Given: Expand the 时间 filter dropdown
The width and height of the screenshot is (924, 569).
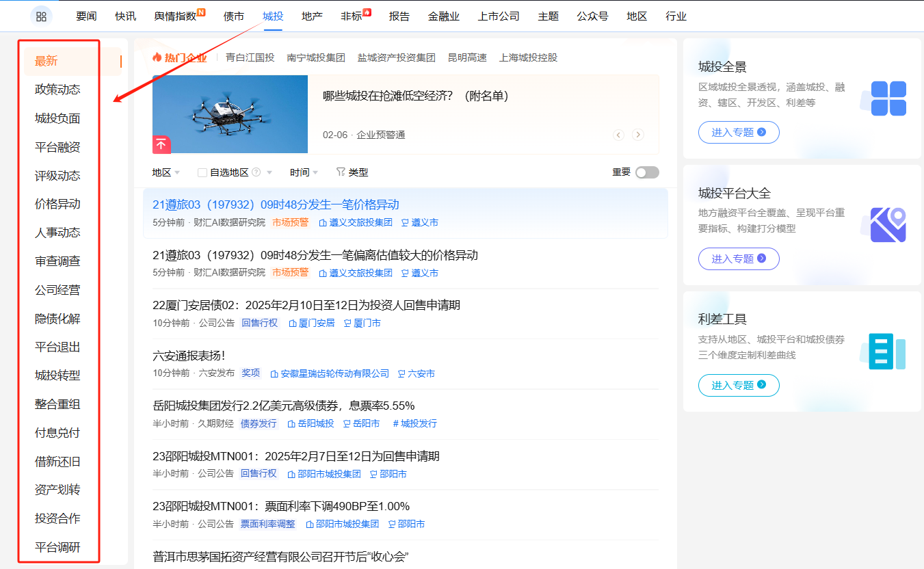Looking at the screenshot, I should tap(304, 172).
